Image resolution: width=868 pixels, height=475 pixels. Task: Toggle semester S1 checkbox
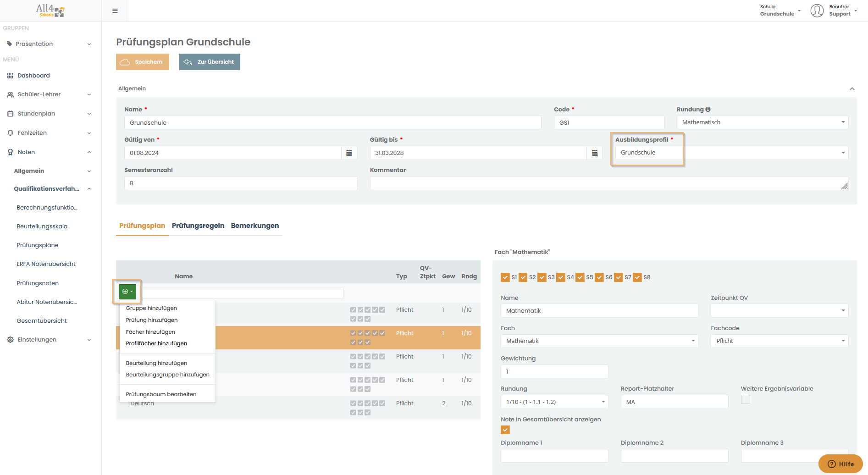click(505, 277)
